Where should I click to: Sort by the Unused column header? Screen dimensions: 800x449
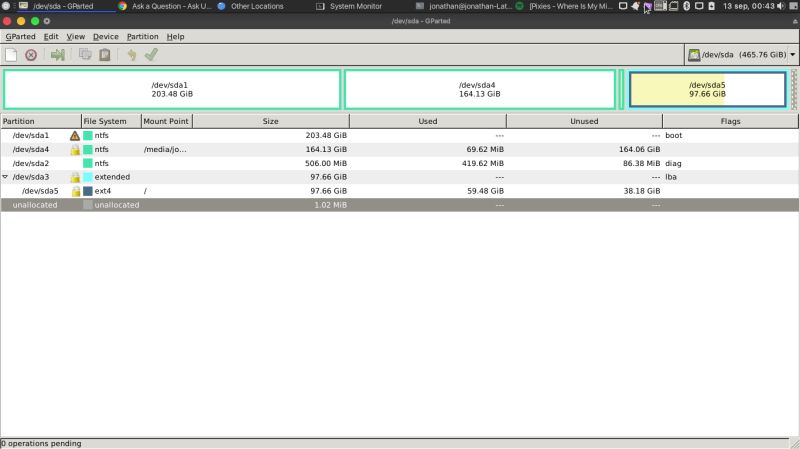[x=584, y=121]
